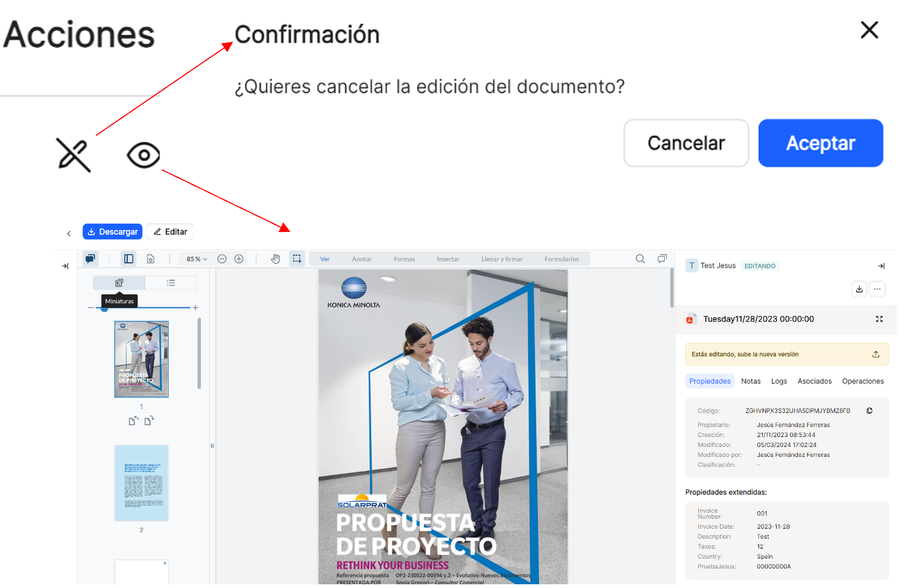Open the Propiedades tab
The image size is (910, 588).
coord(710,381)
